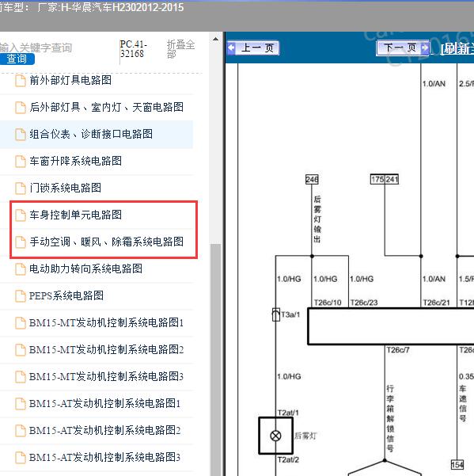The height and width of the screenshot is (476, 474).
Task: Go to next page with 下一页
Action: (x=403, y=48)
